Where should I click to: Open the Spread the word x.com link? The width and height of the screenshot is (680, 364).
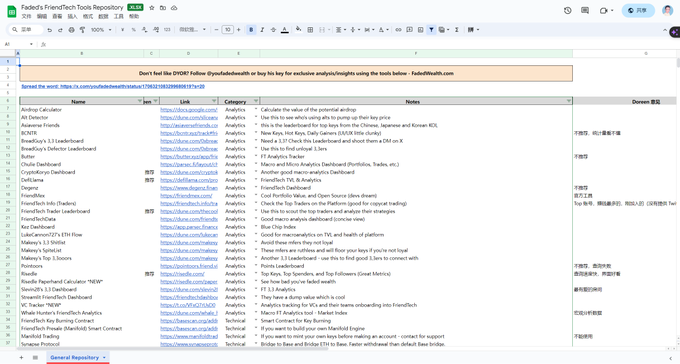pos(113,86)
